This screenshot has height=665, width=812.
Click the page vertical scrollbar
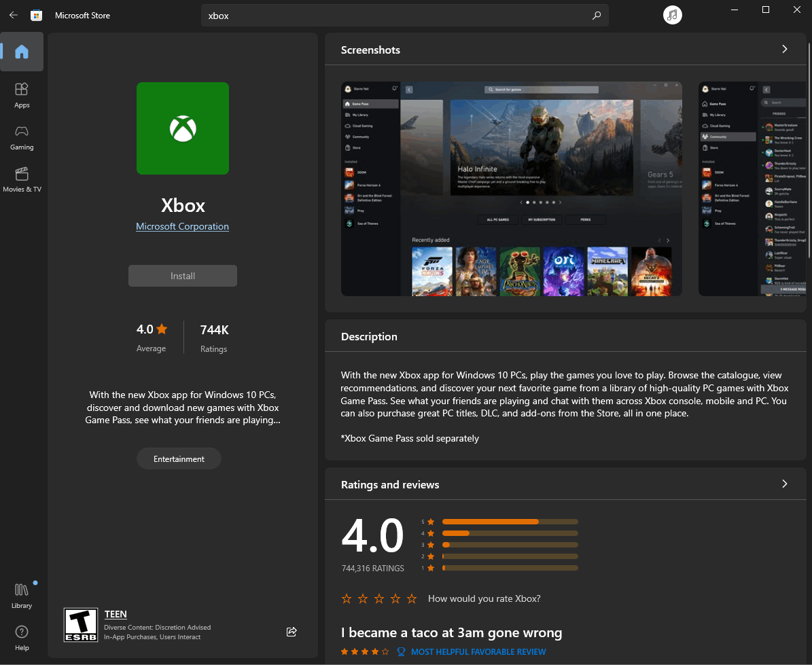pyautogui.click(x=809, y=150)
